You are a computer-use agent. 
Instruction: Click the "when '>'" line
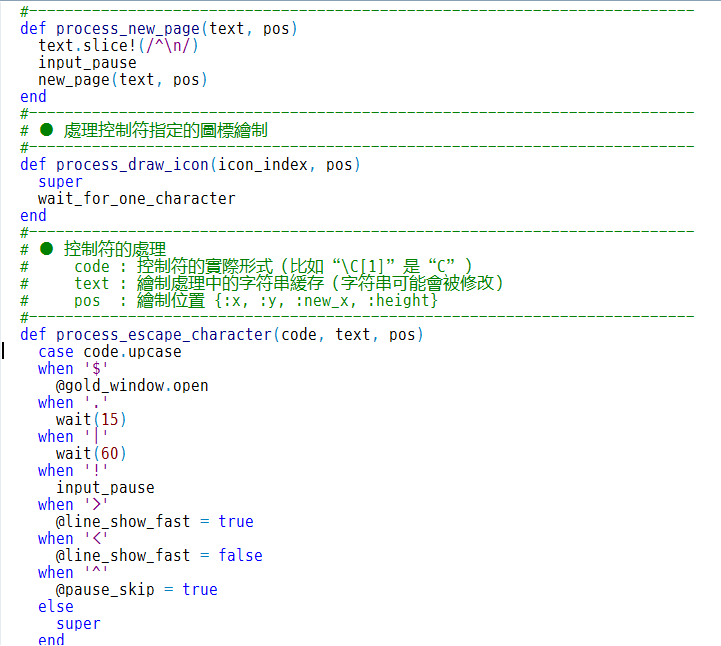pyautogui.click(x=73, y=505)
